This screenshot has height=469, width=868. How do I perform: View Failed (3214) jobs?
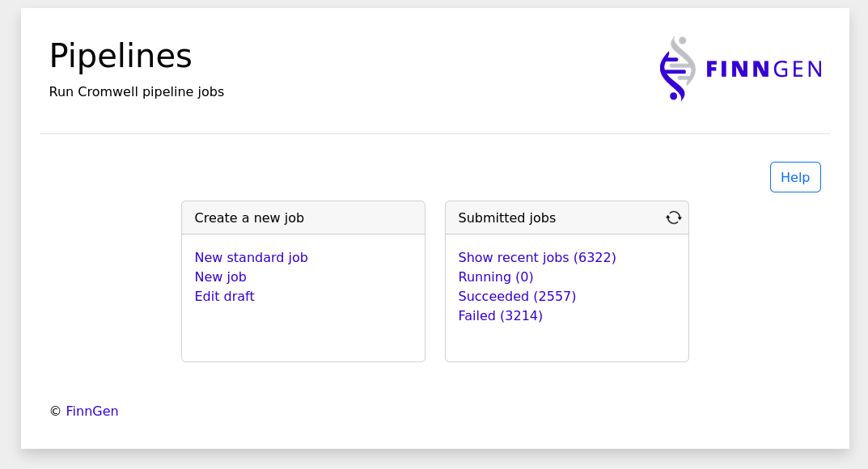[500, 316]
